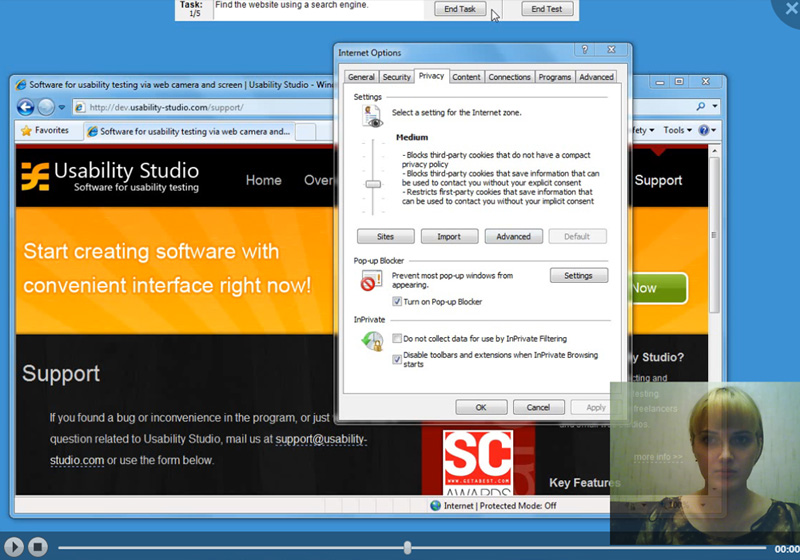The height and width of the screenshot is (560, 800).
Task: Close the recording overlay with X
Action: 791,8
